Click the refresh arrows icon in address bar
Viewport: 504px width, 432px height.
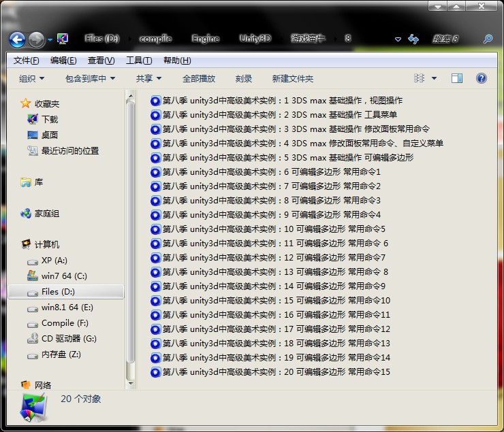[x=413, y=39]
